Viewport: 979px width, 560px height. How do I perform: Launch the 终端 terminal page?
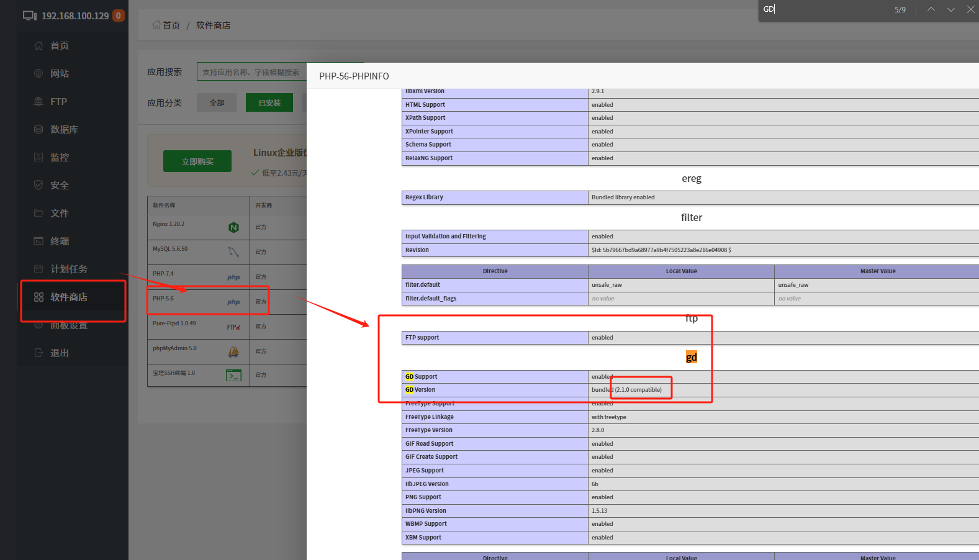[x=59, y=241]
